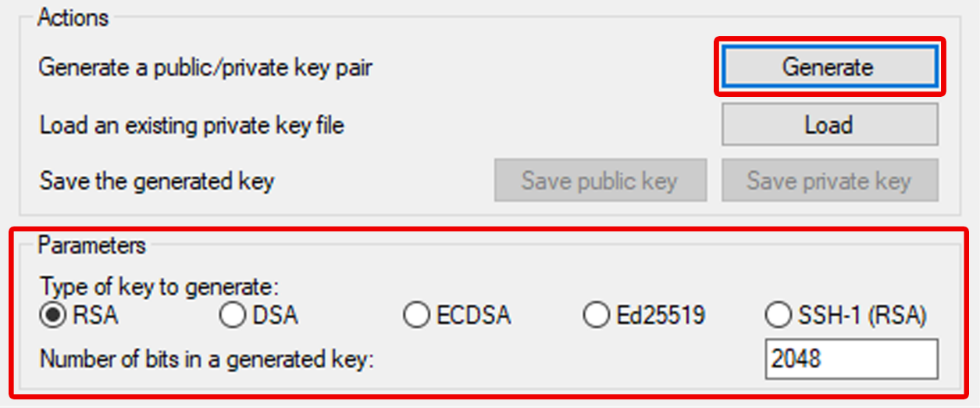Click the "Generate a public/private key pair" label

pyautogui.click(x=205, y=67)
